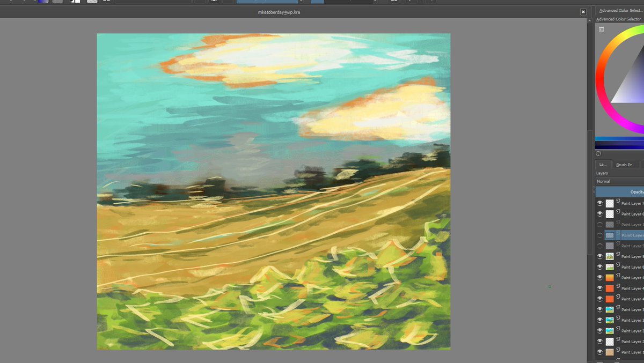Pick a color from the blue shade strip
Image resolution: width=644 pixels, height=363 pixels.
tap(619, 139)
